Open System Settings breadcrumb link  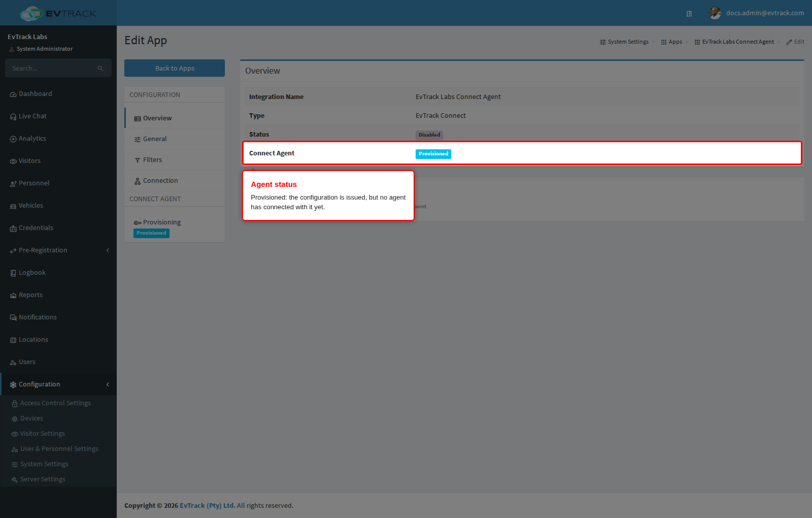click(x=624, y=42)
